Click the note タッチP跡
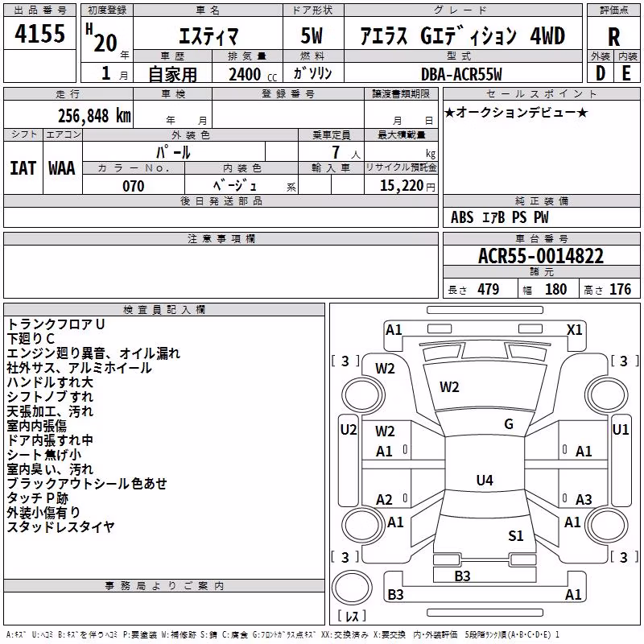Viewport: 644px width, 644px height. (x=37, y=497)
